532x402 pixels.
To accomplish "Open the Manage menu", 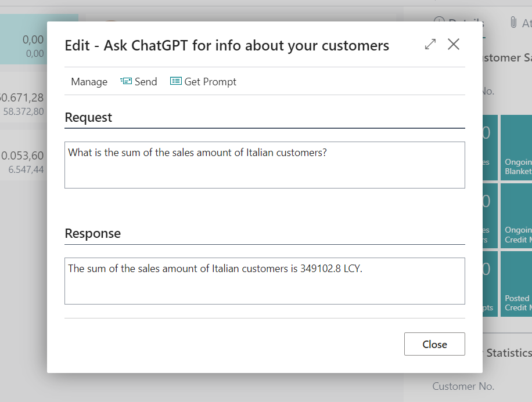I will (x=89, y=82).
